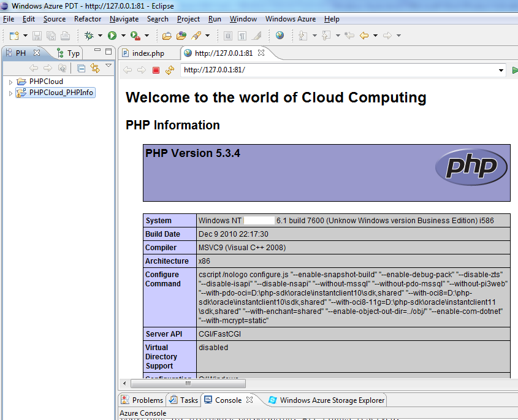Open the Search dropdown arrow
This screenshot has height=420, width=518.
[x=207, y=36]
